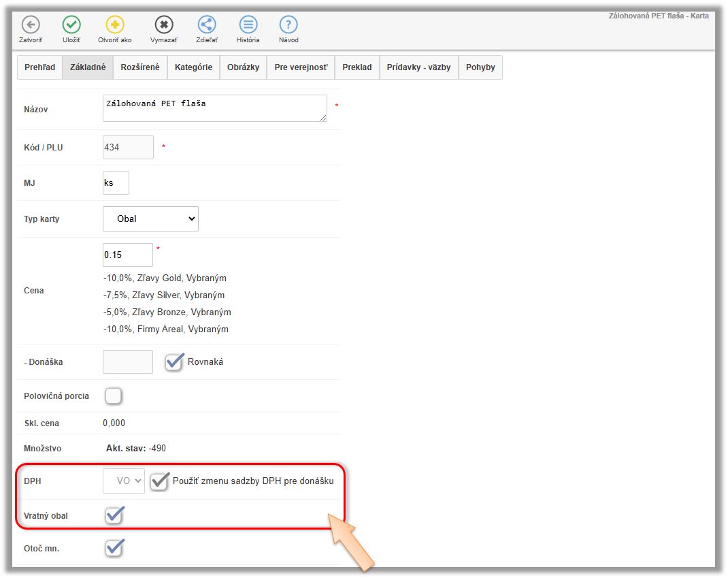728x580 pixels.
Task: Click the Otvoriť ako plus icon
Action: pos(115,25)
